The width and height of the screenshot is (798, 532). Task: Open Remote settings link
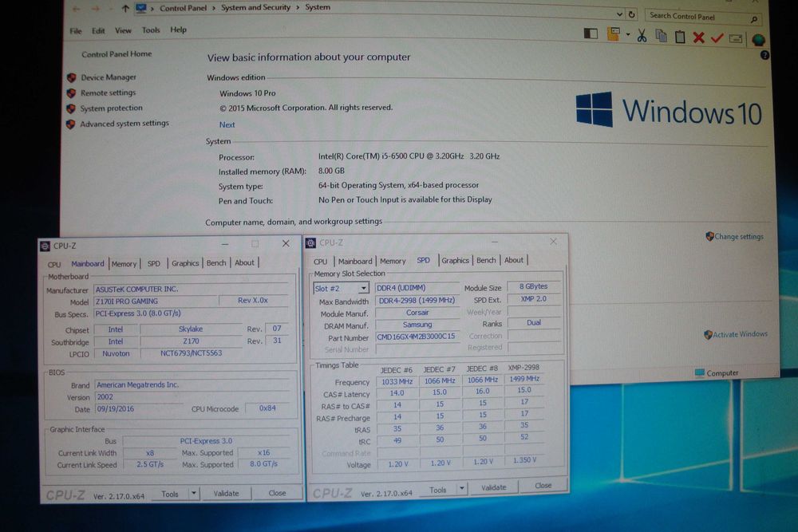(108, 93)
